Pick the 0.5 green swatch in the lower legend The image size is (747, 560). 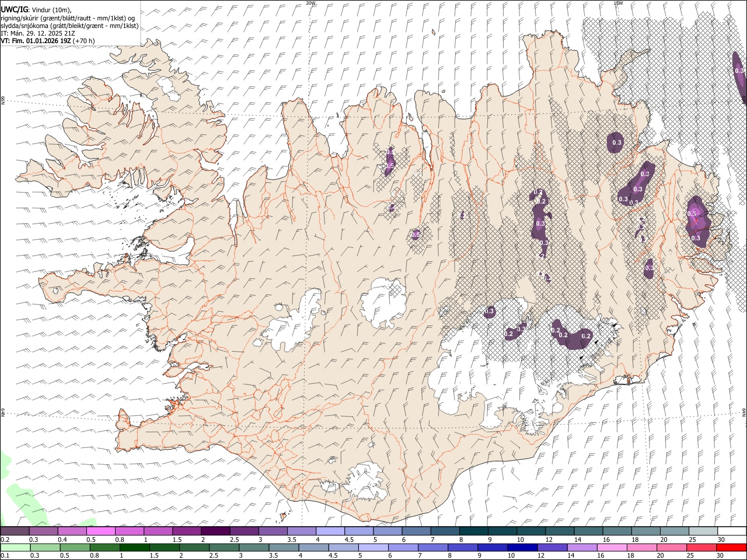(x=75, y=547)
